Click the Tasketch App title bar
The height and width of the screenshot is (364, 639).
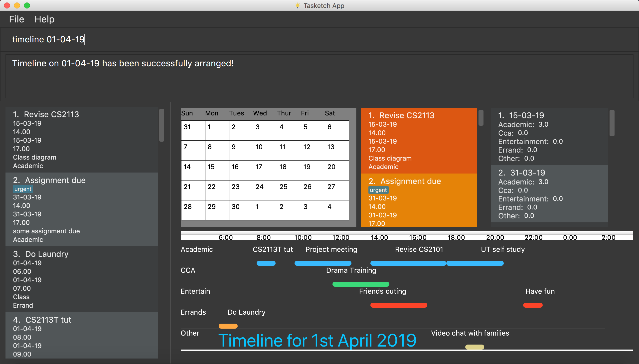pyautogui.click(x=319, y=5)
